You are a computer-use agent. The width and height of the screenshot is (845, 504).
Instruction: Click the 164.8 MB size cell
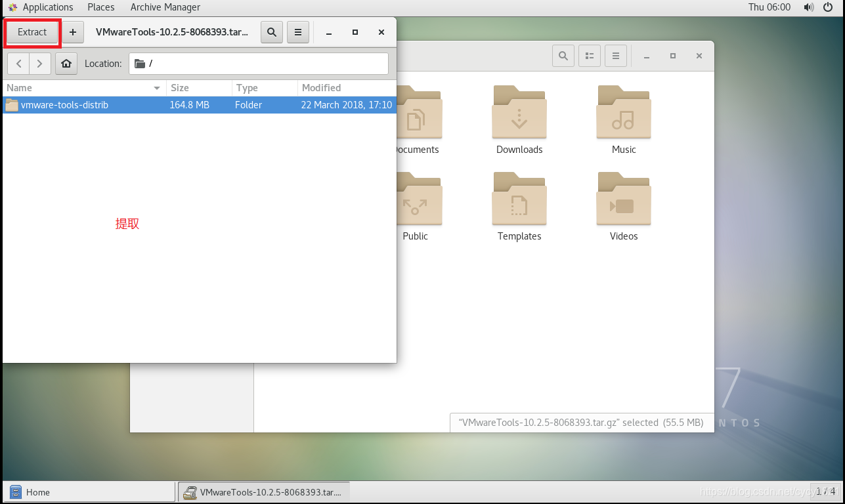[x=189, y=105]
